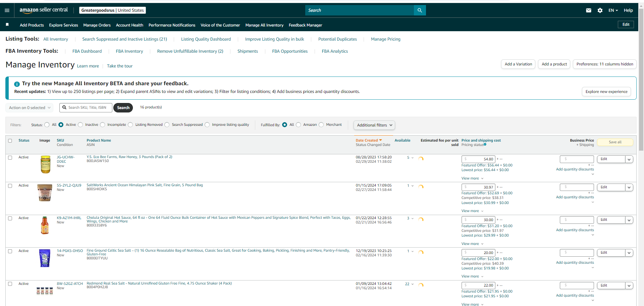644x306 pixels.
Task: Open the Manage Orders menu
Action: (x=97, y=25)
